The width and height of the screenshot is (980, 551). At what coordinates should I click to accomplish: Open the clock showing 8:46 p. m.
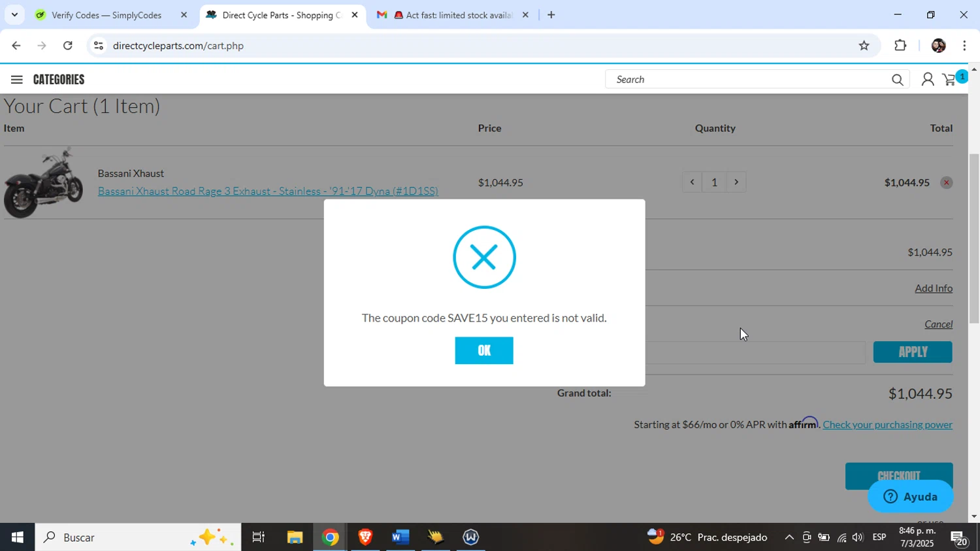[x=917, y=537]
